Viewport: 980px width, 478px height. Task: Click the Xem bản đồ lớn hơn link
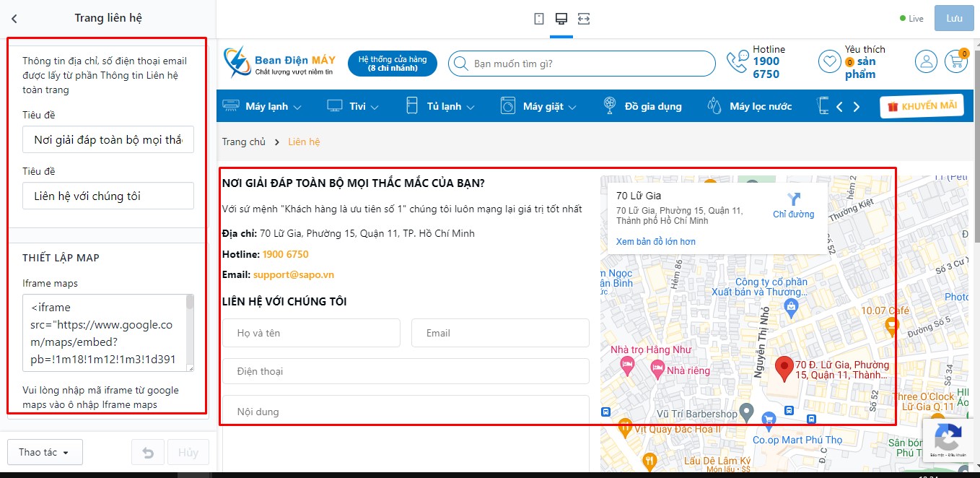click(656, 241)
